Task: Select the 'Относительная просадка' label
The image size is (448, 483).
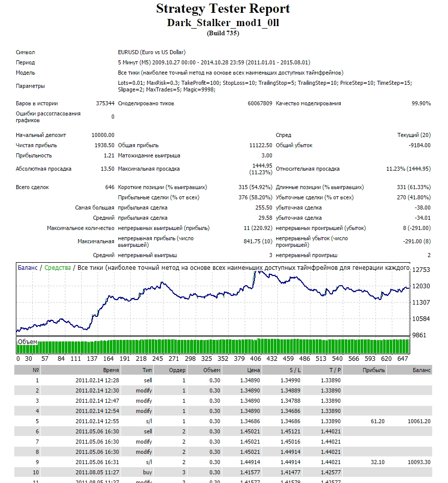Action: click(308, 169)
